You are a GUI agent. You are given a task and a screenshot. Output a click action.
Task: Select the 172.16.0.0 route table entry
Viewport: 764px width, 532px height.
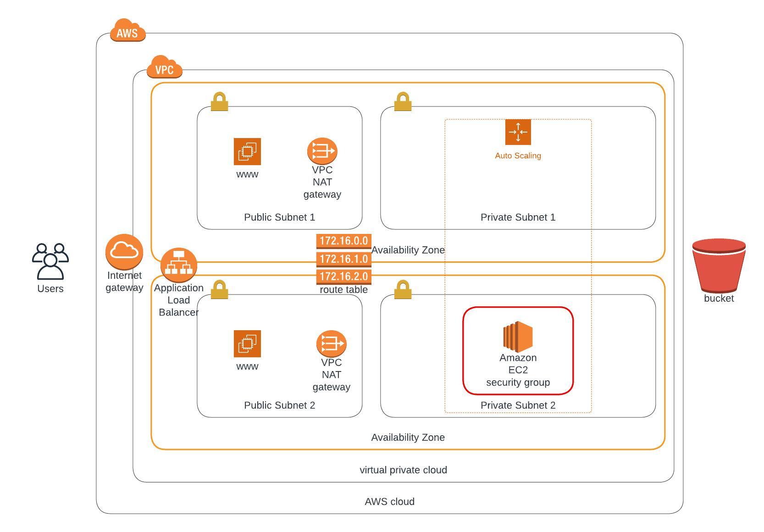pyautogui.click(x=343, y=241)
